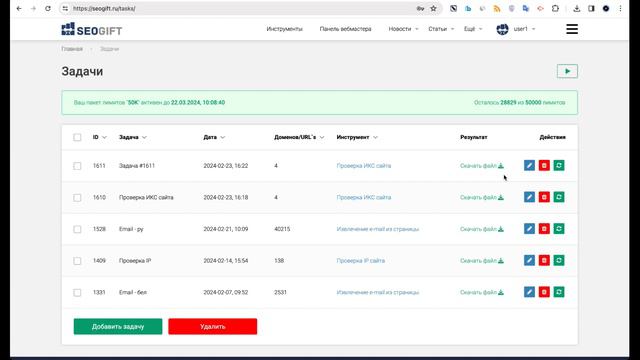Click the Добавить задачу button
This screenshot has height=360, width=640.
[x=118, y=327]
